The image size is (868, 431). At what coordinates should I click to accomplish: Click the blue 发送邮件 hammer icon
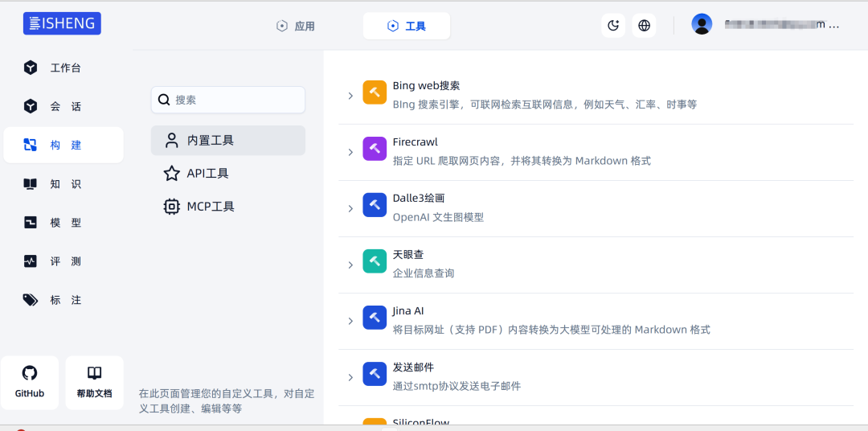point(375,374)
